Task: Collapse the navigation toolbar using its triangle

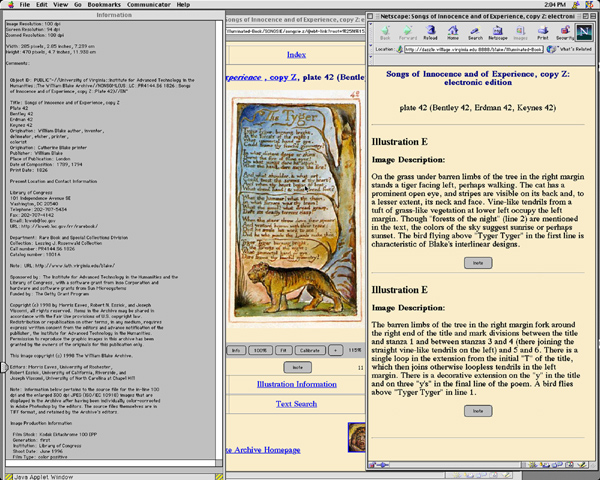Action: click(370, 24)
